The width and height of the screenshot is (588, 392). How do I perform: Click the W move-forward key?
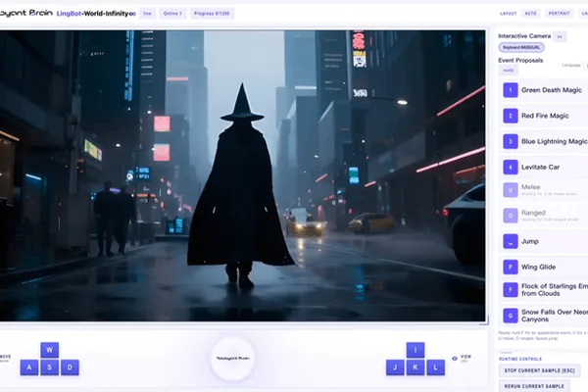[50, 350]
